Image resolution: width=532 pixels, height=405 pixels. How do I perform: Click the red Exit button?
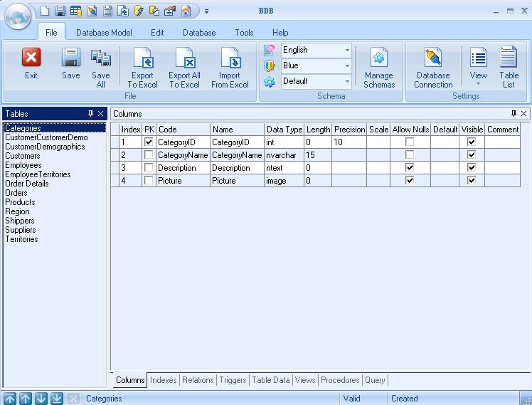(x=31, y=63)
